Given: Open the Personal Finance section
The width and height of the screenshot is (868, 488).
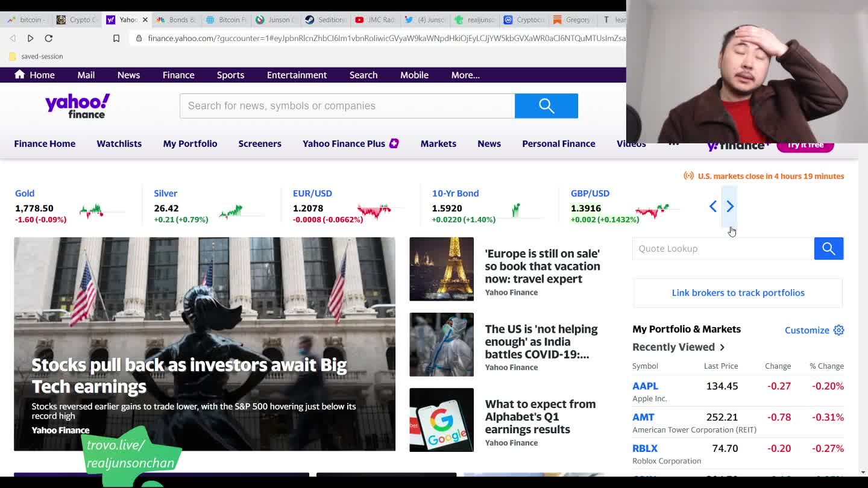Looking at the screenshot, I should pos(559,143).
